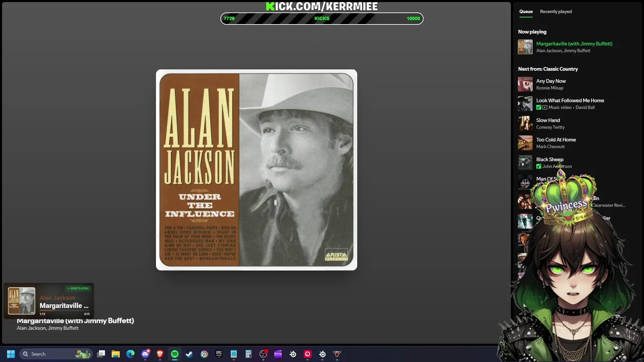644x362 pixels.
Task: Click Black Sheep album thumbnail
Action: point(525,163)
